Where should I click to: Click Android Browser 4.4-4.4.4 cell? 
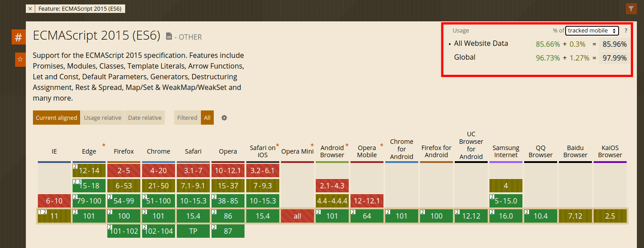pyautogui.click(x=332, y=201)
